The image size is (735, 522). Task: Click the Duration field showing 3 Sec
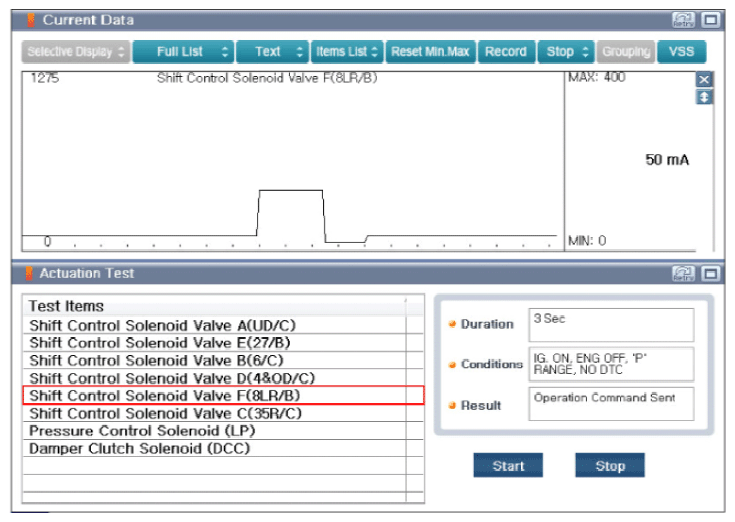coord(611,325)
